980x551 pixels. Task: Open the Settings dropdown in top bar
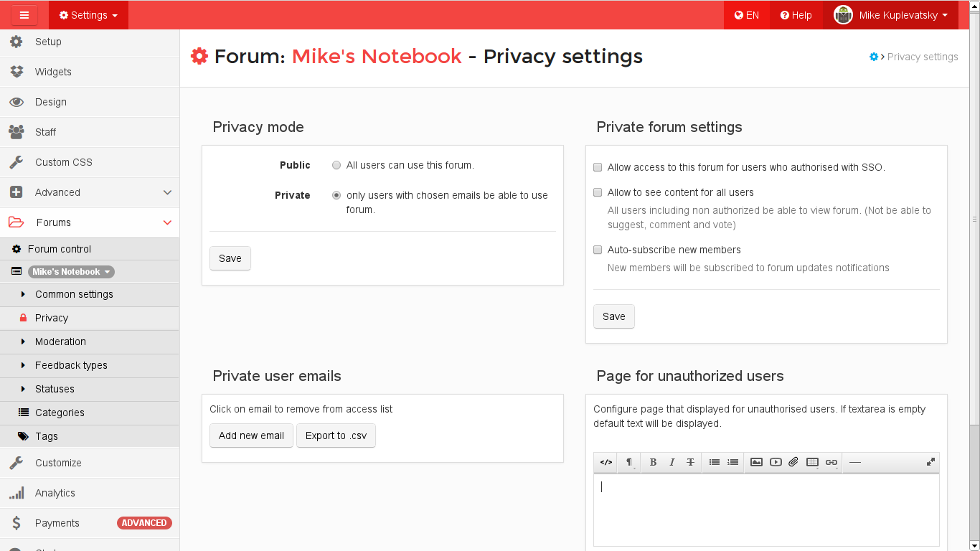[x=88, y=15]
